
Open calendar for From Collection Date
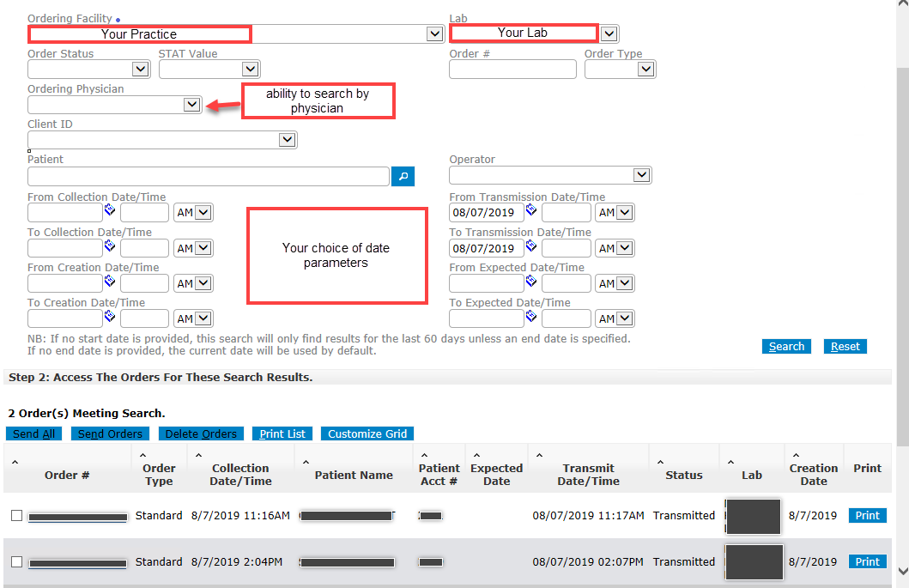point(110,210)
